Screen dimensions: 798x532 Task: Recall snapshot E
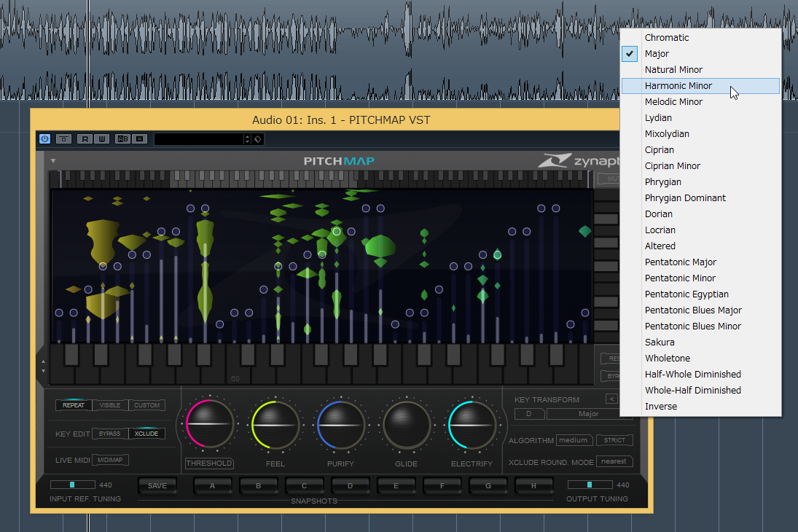[396, 485]
